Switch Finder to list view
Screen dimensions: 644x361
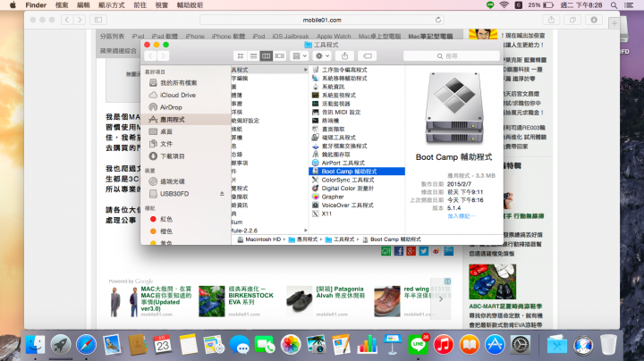(x=253, y=55)
